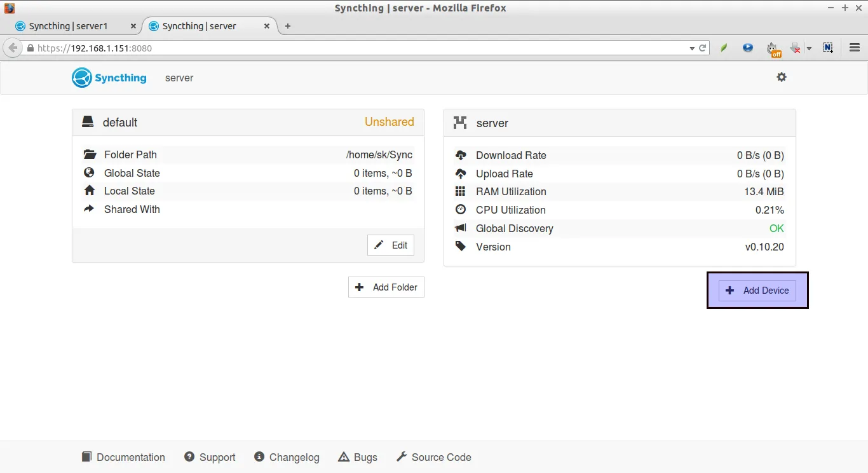
Task: Open the Documentation link in footer
Action: [123, 457]
